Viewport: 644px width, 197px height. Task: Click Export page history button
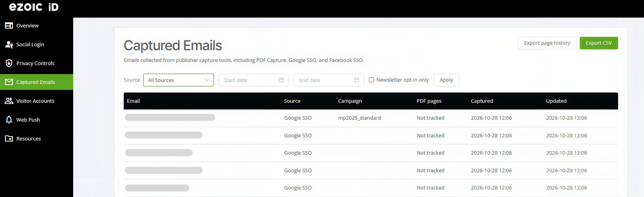pyautogui.click(x=547, y=43)
